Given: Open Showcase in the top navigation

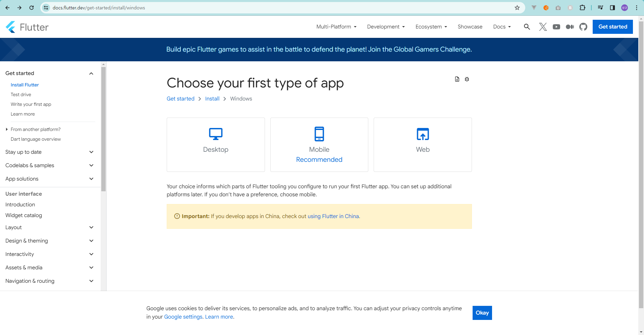Looking at the screenshot, I should [x=470, y=27].
